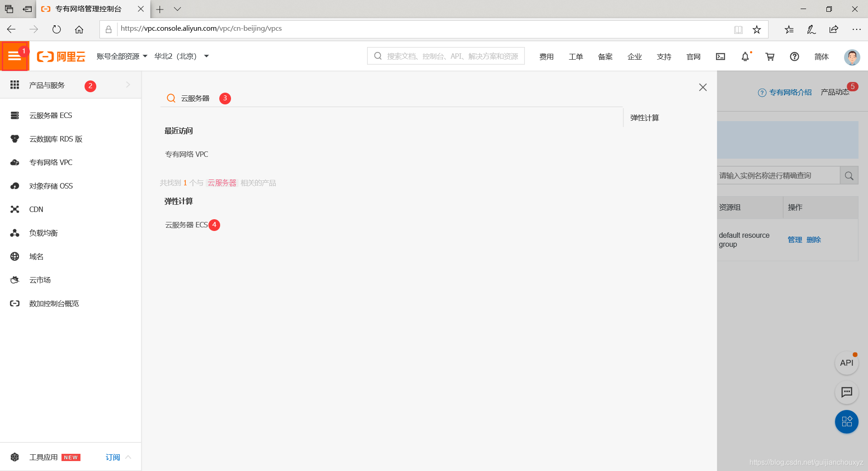Click 管理 for the VPC row

click(x=795, y=240)
